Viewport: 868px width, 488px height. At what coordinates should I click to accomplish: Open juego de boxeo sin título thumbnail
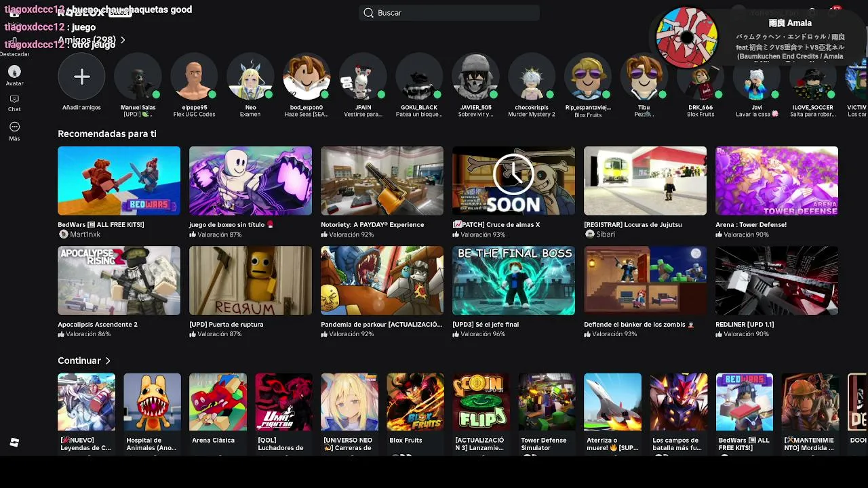coord(250,181)
